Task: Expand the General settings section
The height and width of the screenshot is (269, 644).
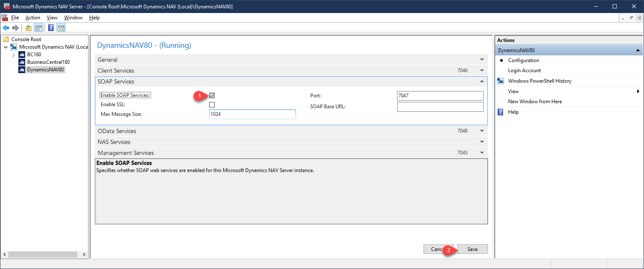Action: point(482,60)
